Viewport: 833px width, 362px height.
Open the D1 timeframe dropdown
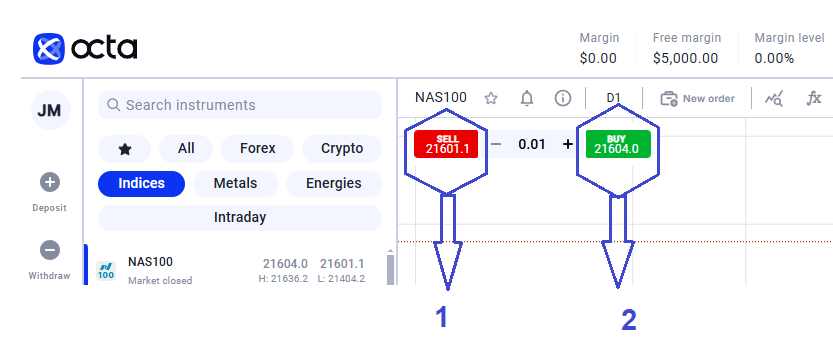click(614, 98)
